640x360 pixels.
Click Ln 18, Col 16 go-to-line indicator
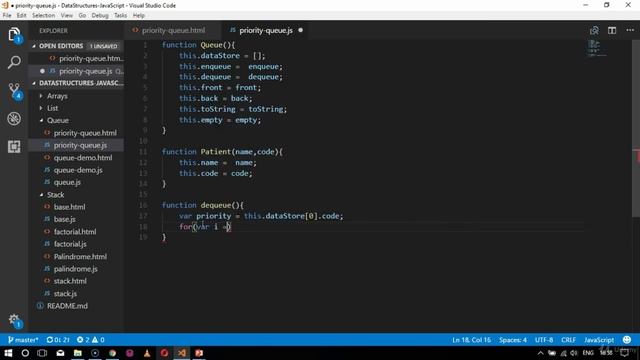[x=471, y=340]
